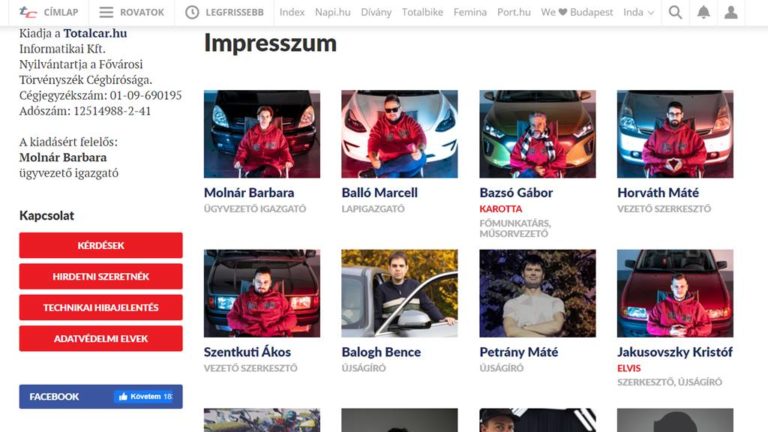Follow the Totalcar.hu publisher link
Image resolution: width=768 pixels, height=432 pixels.
pyautogui.click(x=95, y=33)
